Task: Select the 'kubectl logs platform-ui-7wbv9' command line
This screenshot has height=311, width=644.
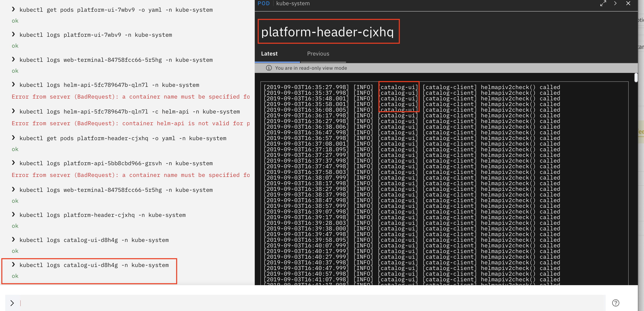Action: [x=95, y=35]
